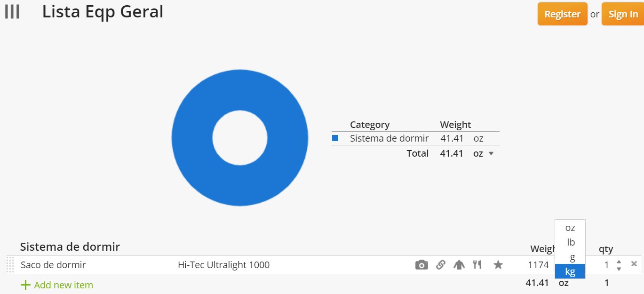
Task: Open the hamburger sidebar menu
Action: pyautogui.click(x=12, y=12)
